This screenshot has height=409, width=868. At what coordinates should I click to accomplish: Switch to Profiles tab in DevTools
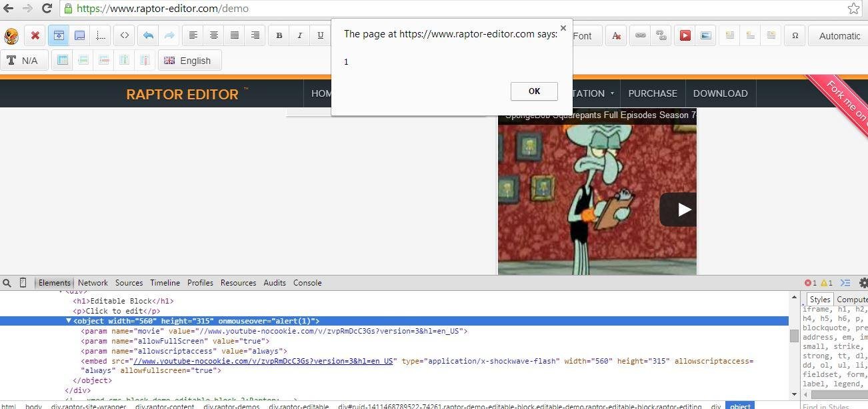click(x=200, y=283)
